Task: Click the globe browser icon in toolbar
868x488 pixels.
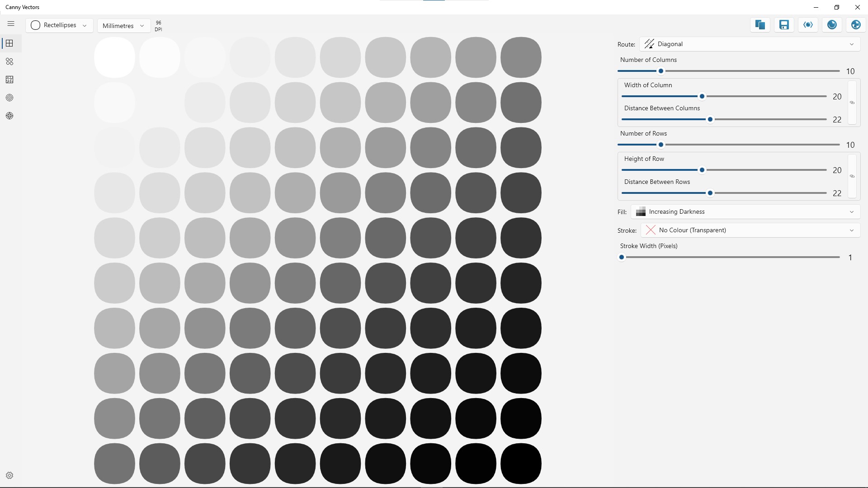Action: (856, 25)
